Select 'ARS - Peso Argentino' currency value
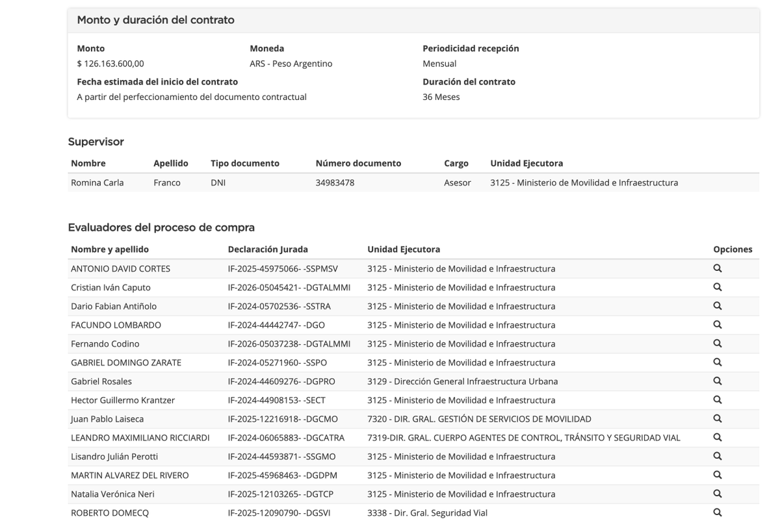This screenshot has height=532, width=780. (291, 64)
